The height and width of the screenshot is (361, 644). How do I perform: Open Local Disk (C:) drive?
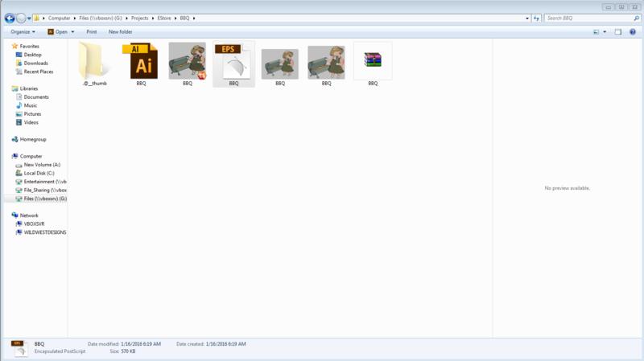[39, 173]
